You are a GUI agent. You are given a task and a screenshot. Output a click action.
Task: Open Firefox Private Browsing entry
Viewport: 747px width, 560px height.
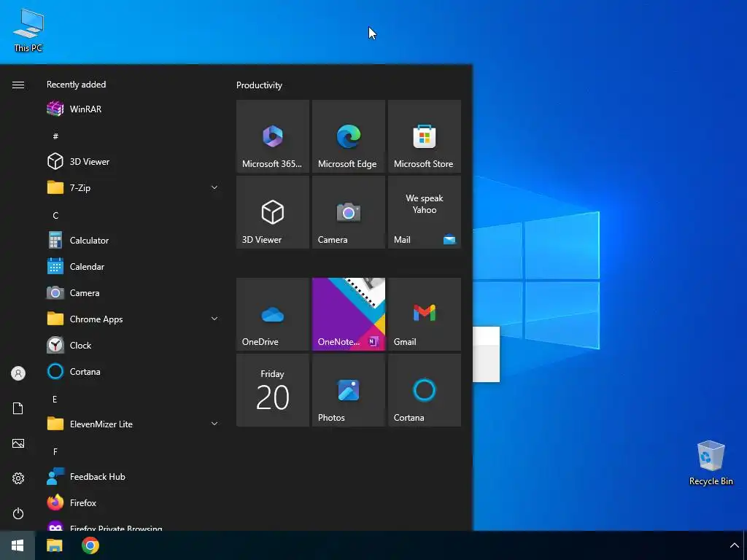(x=133, y=526)
